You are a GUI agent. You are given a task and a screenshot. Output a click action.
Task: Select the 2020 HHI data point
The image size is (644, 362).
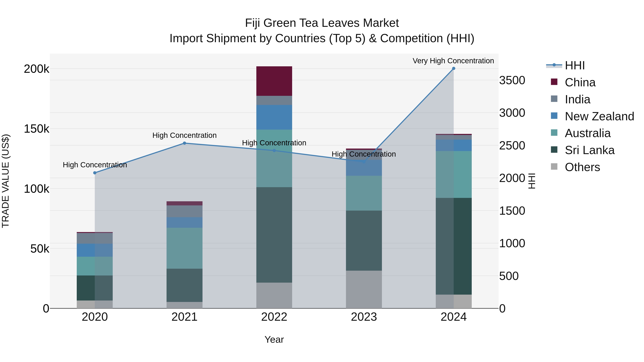click(x=95, y=173)
